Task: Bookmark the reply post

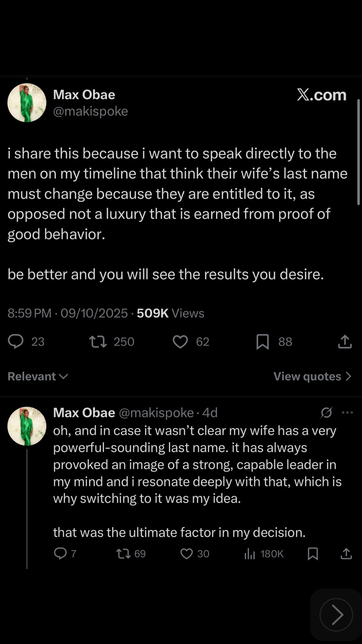Action: pos(313,553)
